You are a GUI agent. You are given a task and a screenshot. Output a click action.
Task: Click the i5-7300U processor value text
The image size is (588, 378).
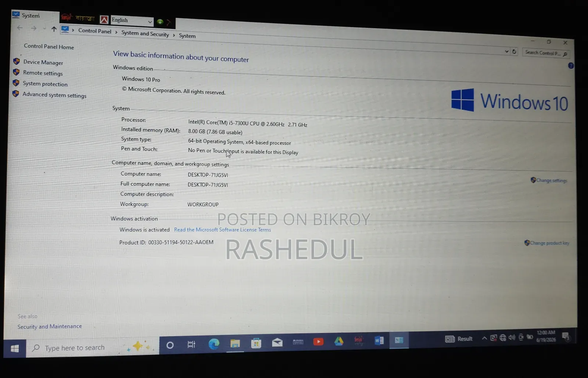tap(247, 124)
